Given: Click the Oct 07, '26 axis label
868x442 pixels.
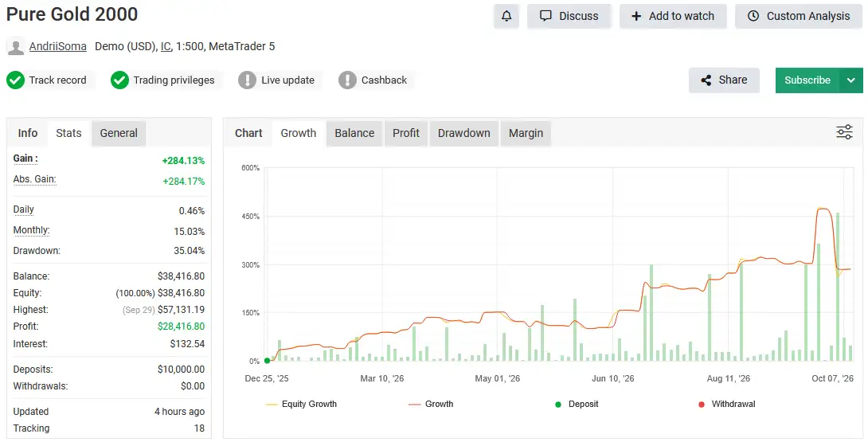Looking at the screenshot, I should click(x=833, y=378).
